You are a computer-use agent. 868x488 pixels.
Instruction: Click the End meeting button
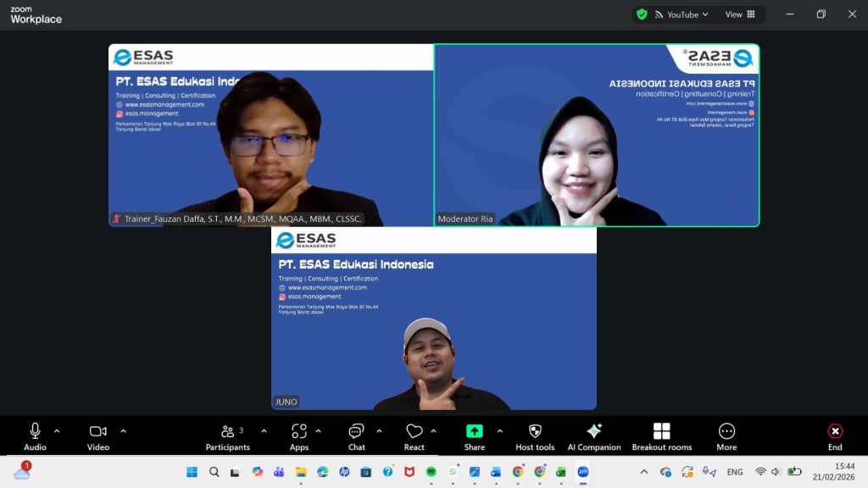click(835, 436)
